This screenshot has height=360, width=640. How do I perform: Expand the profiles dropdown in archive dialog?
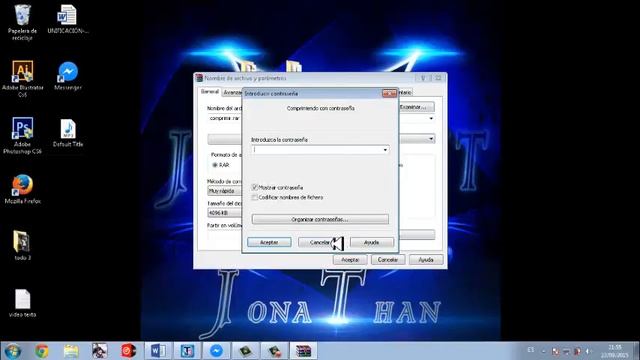pos(431,139)
